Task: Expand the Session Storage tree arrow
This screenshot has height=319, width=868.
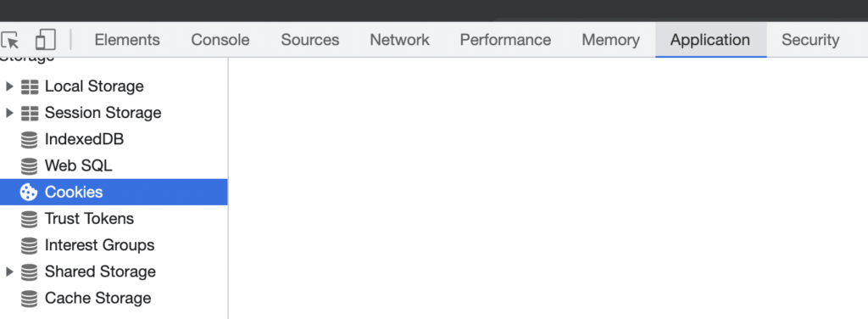Action: (x=8, y=113)
